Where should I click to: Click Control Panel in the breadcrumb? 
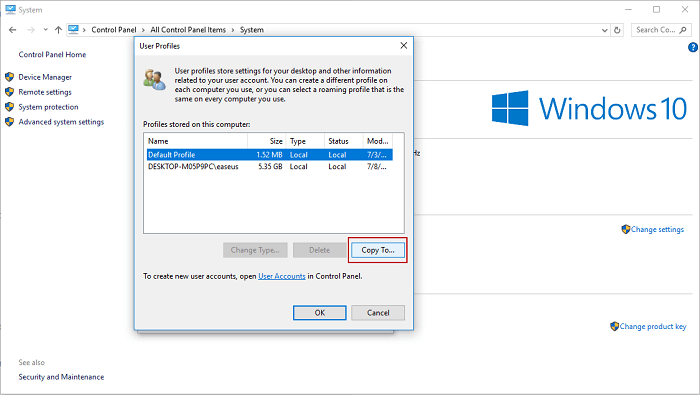114,30
